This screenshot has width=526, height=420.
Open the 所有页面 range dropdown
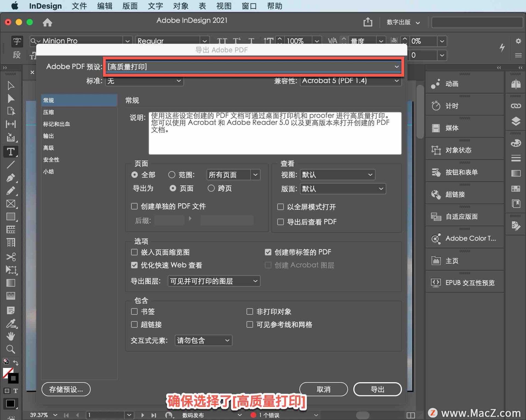pos(233,175)
